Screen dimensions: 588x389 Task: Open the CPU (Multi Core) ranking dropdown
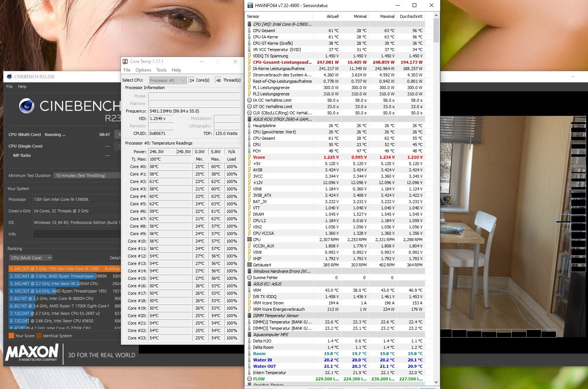pos(31,258)
